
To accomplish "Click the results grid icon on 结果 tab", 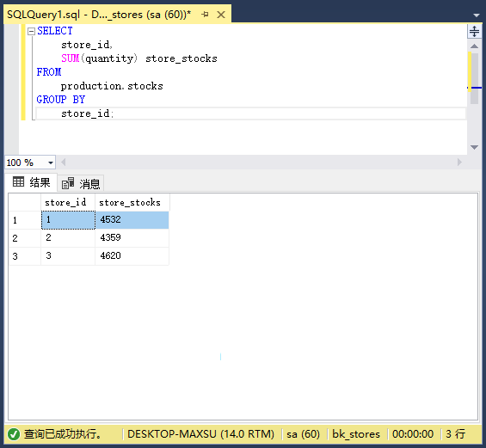I will [x=18, y=181].
